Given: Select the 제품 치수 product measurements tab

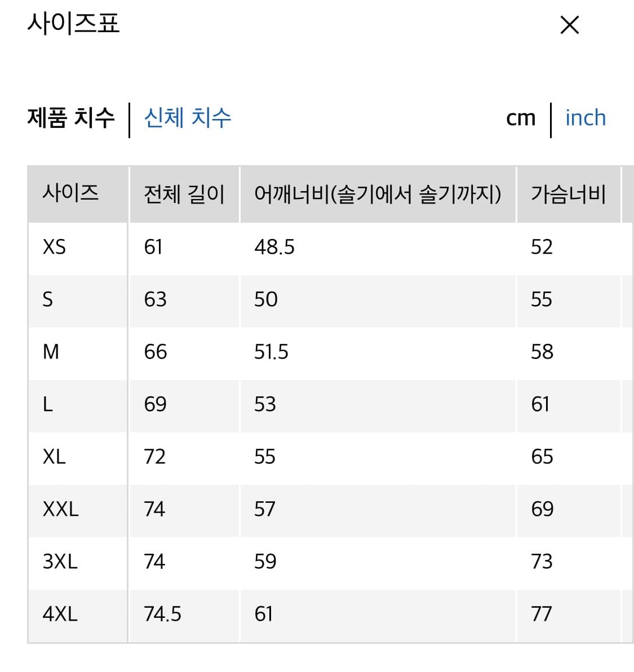Looking at the screenshot, I should coord(71,118).
